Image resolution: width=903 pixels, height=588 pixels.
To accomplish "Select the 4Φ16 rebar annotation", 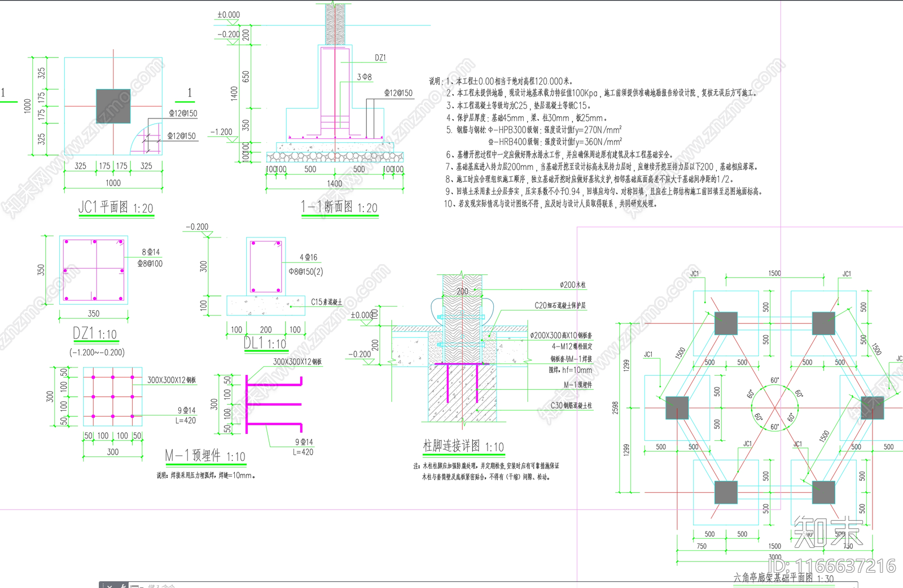I will click(308, 257).
